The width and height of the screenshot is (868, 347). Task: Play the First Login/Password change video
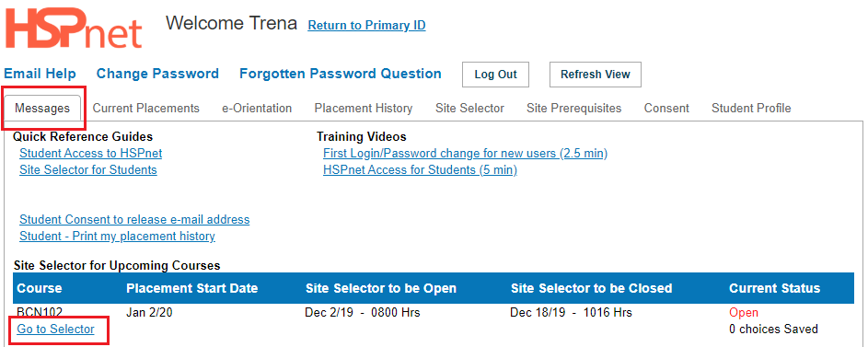coord(465,154)
